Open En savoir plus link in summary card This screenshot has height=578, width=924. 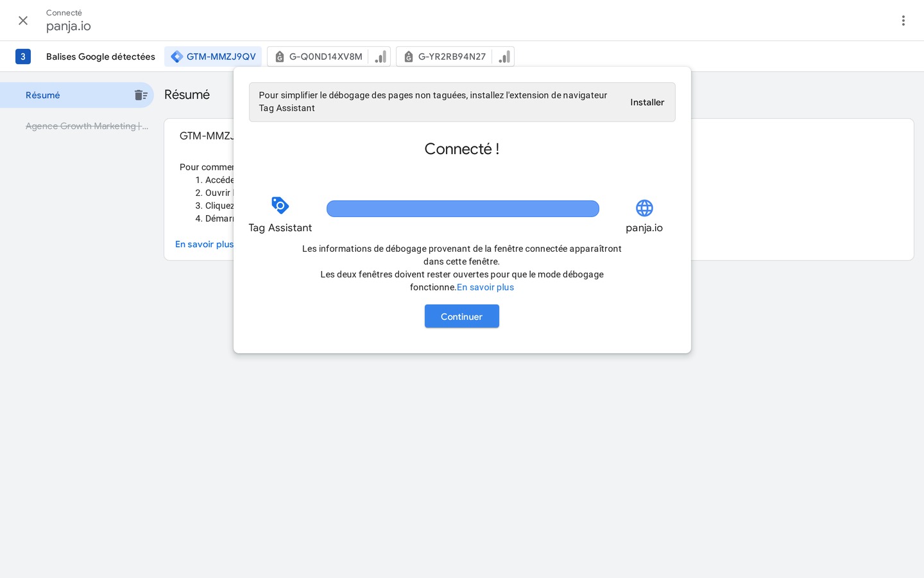coord(204,244)
